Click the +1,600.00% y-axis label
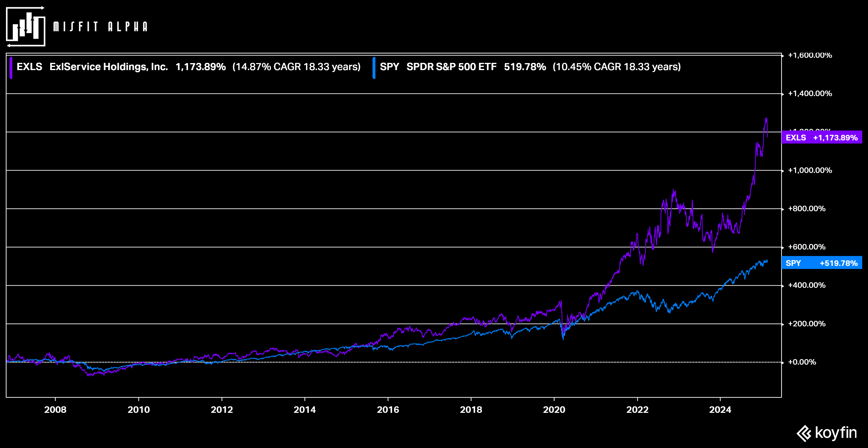 tap(810, 55)
